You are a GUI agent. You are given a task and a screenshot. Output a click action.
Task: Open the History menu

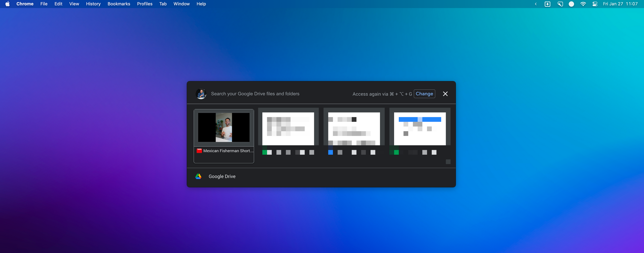pos(93,4)
